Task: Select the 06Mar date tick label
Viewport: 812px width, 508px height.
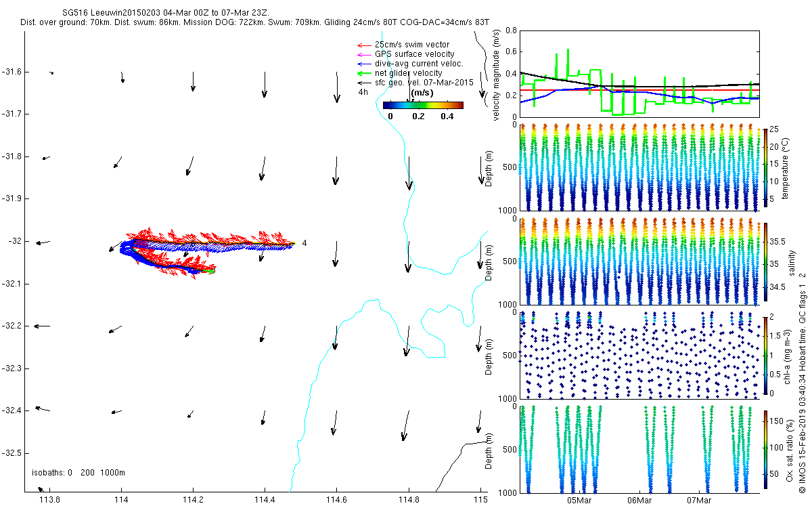Action: pos(639,501)
